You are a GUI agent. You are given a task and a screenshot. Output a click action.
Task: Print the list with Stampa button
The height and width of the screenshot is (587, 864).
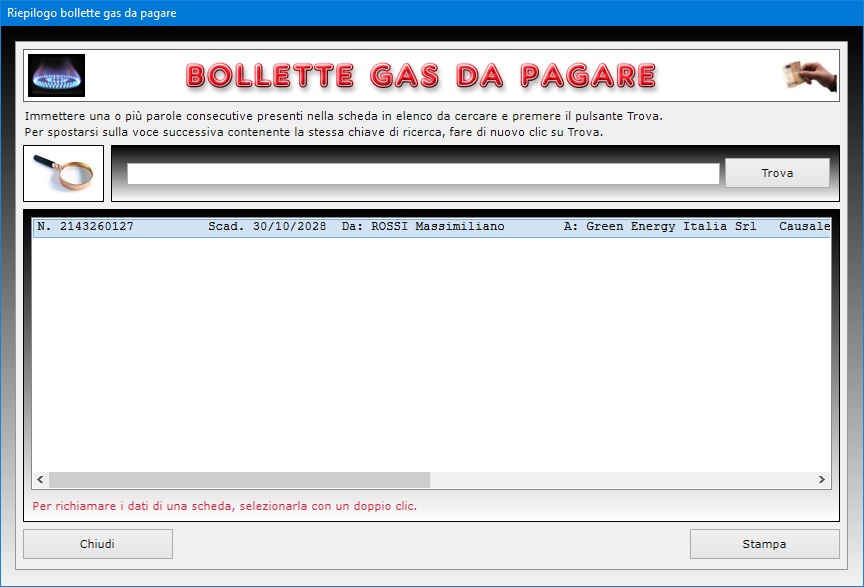[x=764, y=544]
